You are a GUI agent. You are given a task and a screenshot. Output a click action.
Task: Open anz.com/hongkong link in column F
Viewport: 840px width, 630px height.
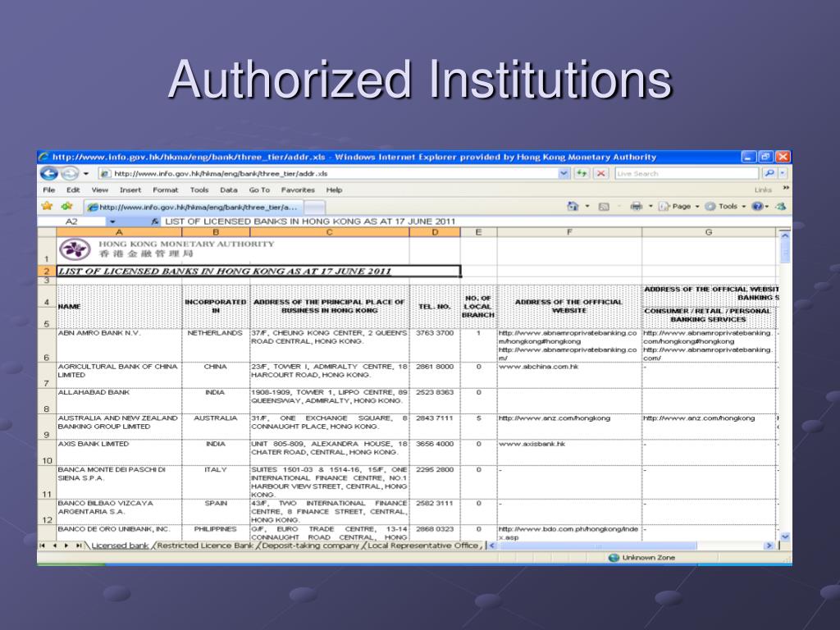click(x=555, y=418)
